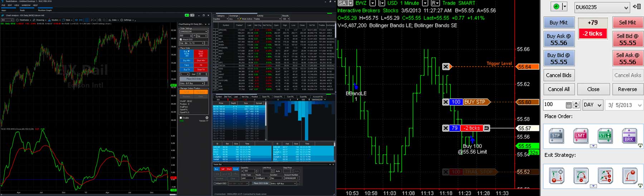Cancel the Trigger Level line with X

446,66
